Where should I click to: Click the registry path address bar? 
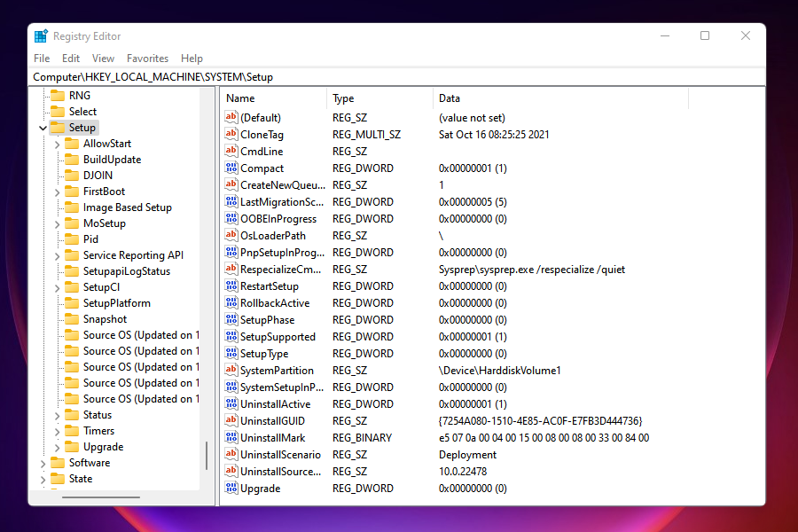tap(177, 77)
